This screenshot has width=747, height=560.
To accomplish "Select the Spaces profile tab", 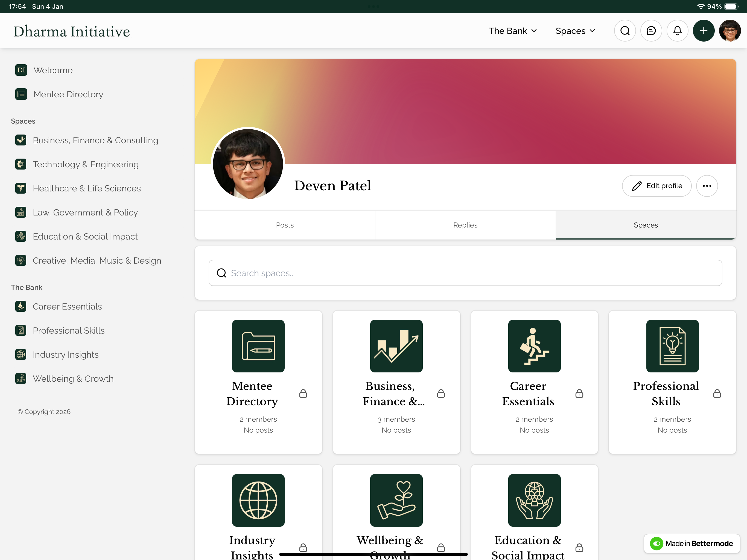I will (646, 225).
